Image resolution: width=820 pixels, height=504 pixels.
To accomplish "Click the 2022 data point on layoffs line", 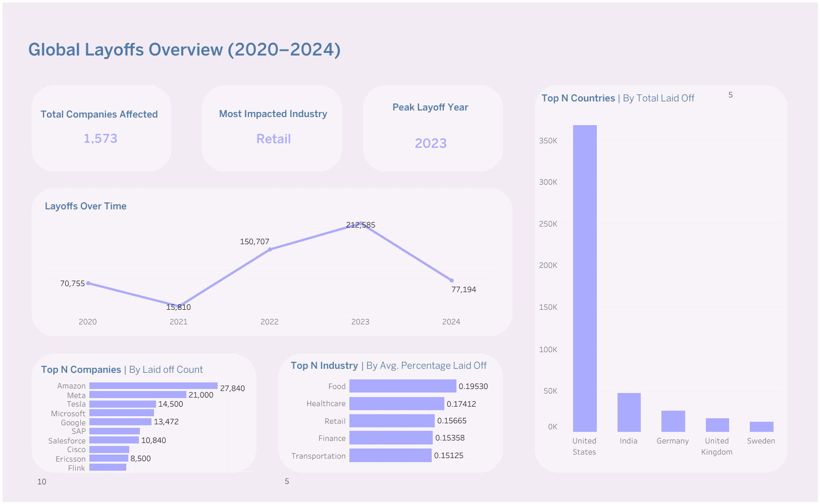I will pos(270,249).
